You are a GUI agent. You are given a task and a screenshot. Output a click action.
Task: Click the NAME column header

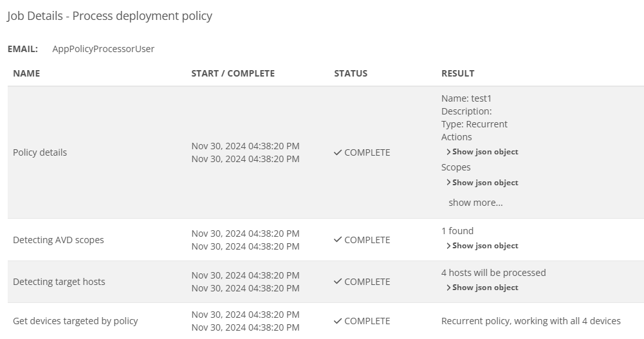pyautogui.click(x=26, y=73)
